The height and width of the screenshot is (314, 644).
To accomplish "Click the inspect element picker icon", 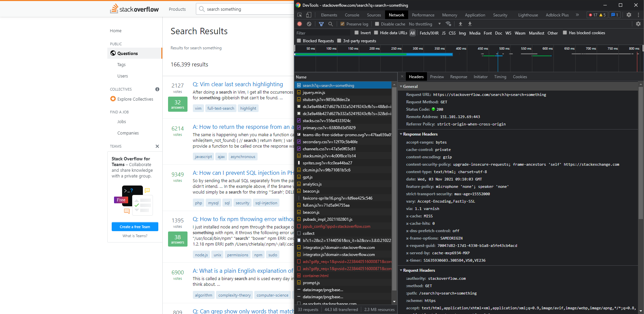I will (300, 15).
